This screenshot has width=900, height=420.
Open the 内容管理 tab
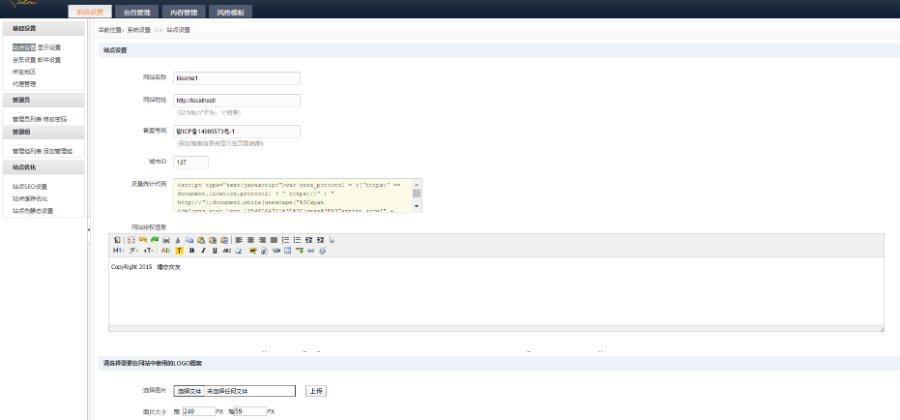[x=183, y=12]
